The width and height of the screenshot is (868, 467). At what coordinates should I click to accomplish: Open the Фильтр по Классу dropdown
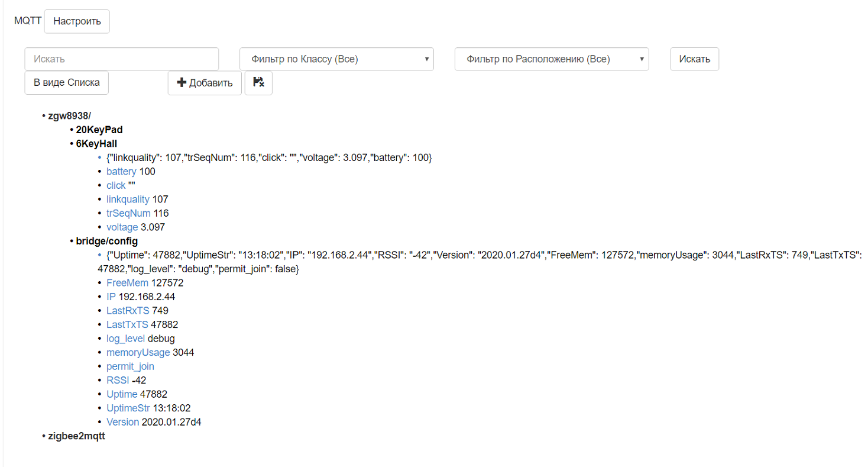pos(336,59)
